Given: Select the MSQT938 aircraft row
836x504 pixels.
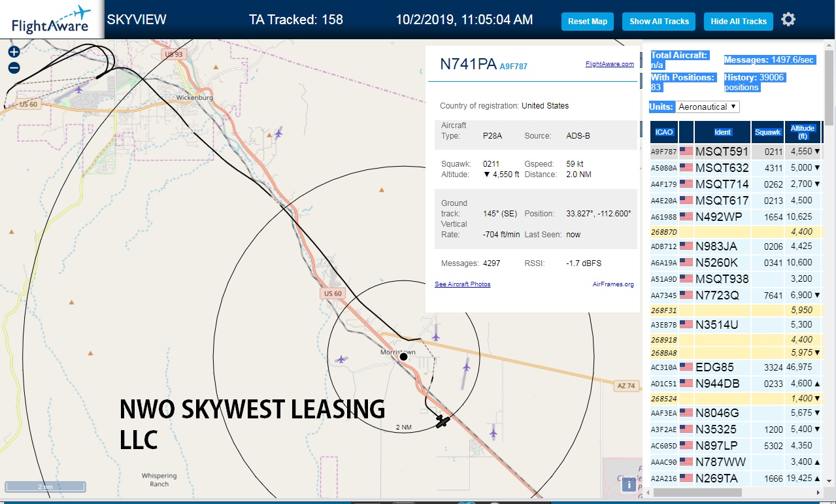Looking at the screenshot, I should (735, 279).
